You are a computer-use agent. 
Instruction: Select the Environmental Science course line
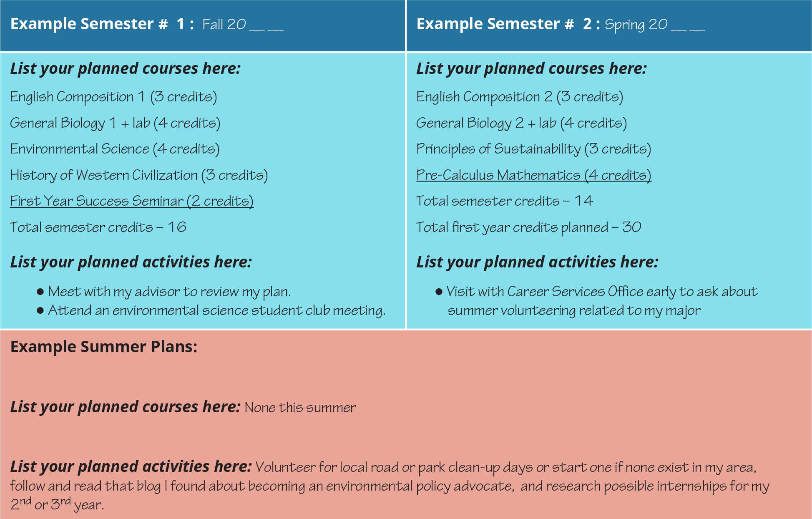click(x=115, y=149)
